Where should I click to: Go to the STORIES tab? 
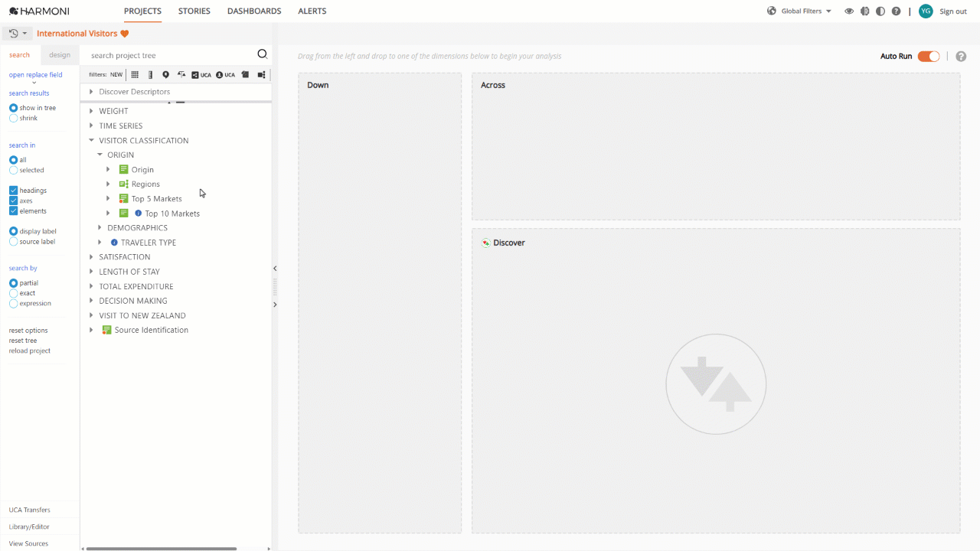pyautogui.click(x=194, y=11)
